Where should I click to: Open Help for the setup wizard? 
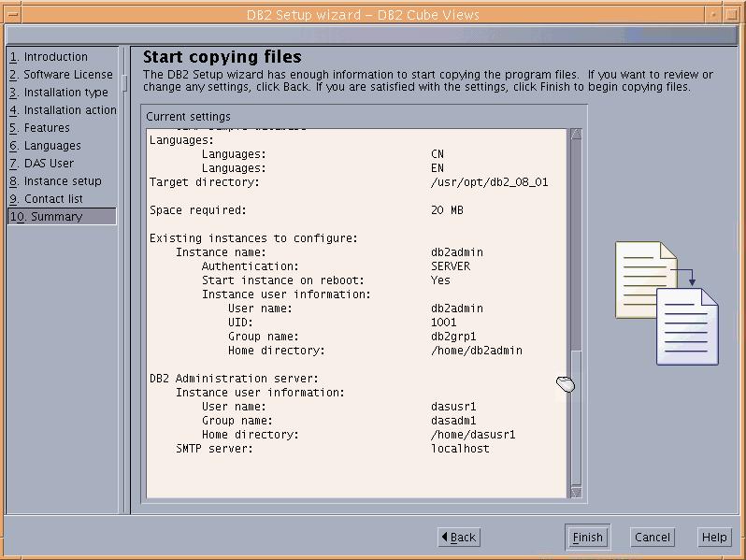coord(714,538)
